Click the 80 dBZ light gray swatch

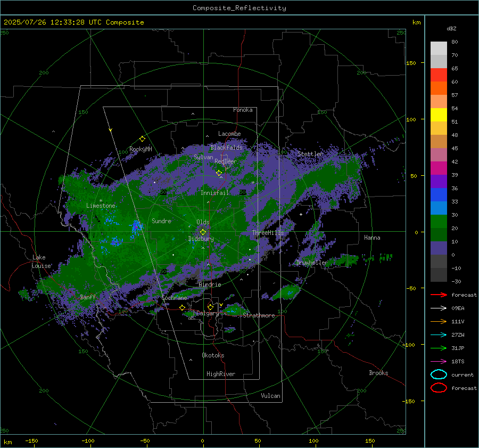pos(439,48)
